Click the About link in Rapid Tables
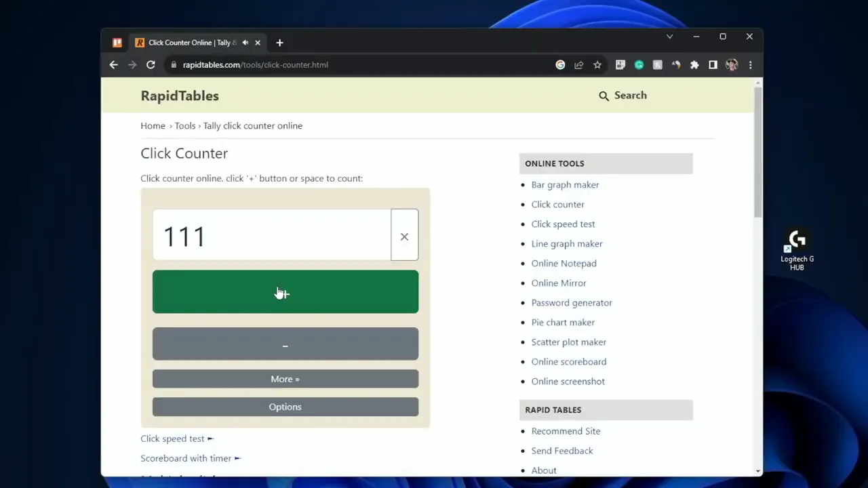 point(544,470)
